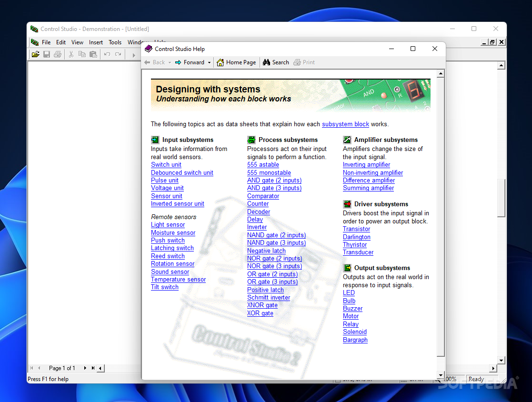Open the Debounced switch unit topic
This screenshot has width=532, height=402.
(182, 173)
